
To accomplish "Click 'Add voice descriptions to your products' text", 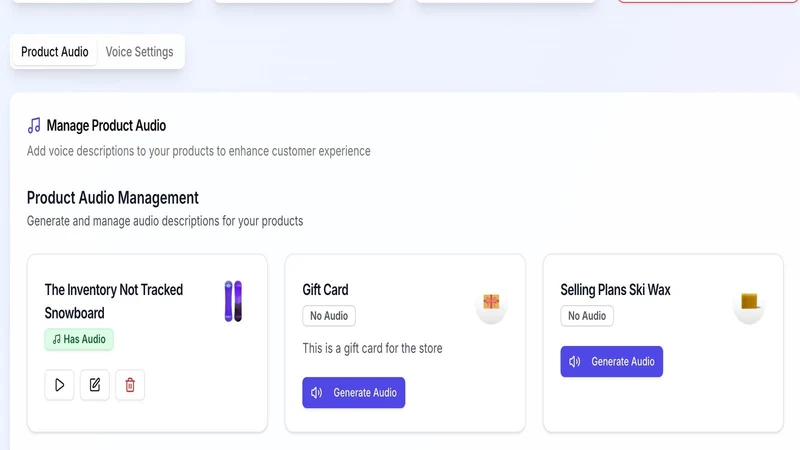I will click(x=198, y=151).
